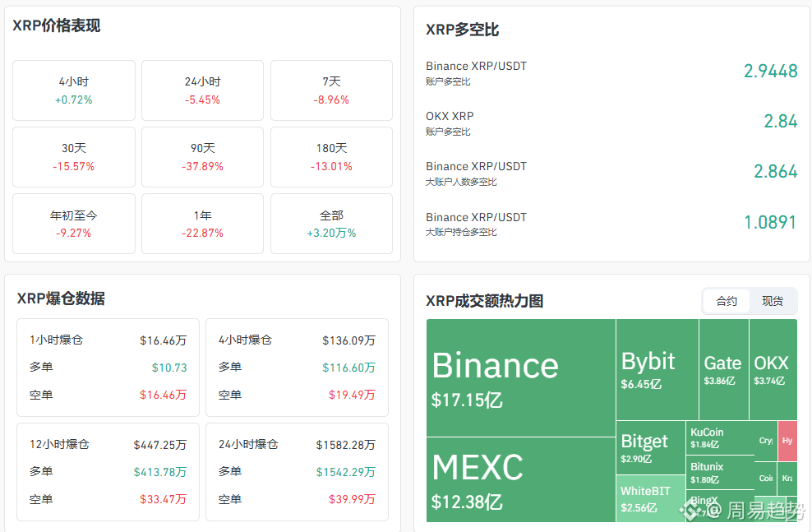This screenshot has height=532, width=812.
Task: Click the KuCoin heatmap tile
Action: [720, 437]
